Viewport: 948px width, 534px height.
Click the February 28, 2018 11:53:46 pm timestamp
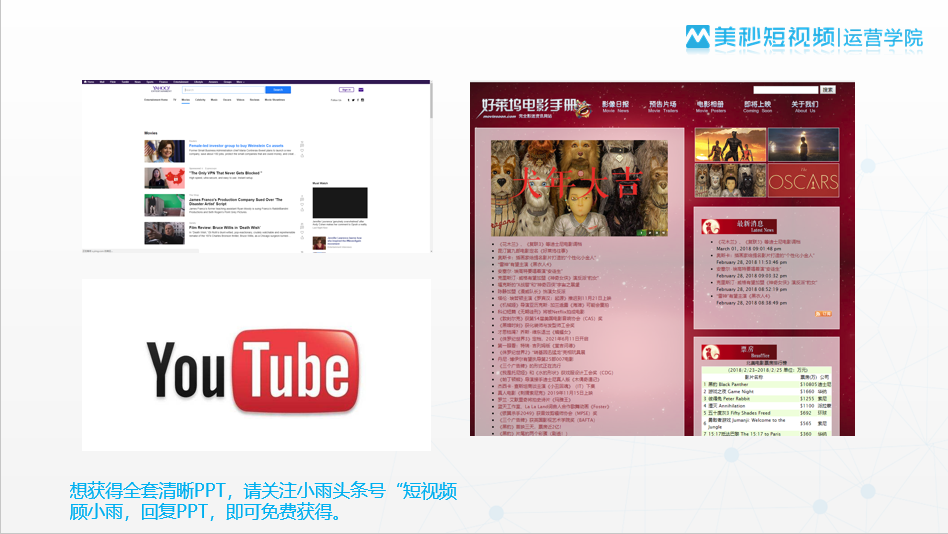tap(752, 262)
